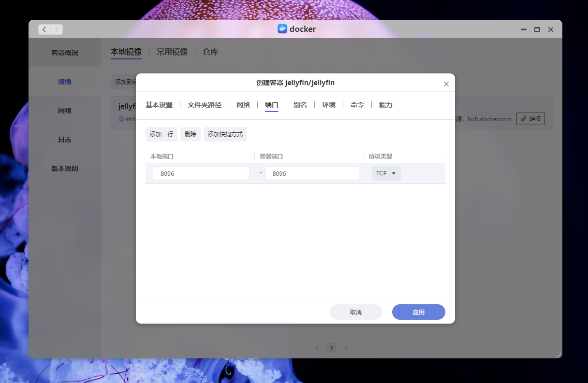Open the 文件夹路径 folder path tab
588x383 pixels.
(204, 105)
